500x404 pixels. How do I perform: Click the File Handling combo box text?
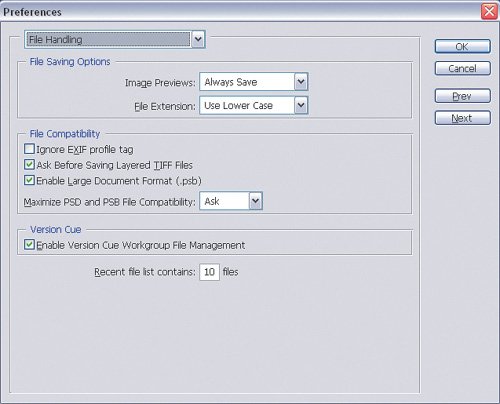pyautogui.click(x=108, y=39)
